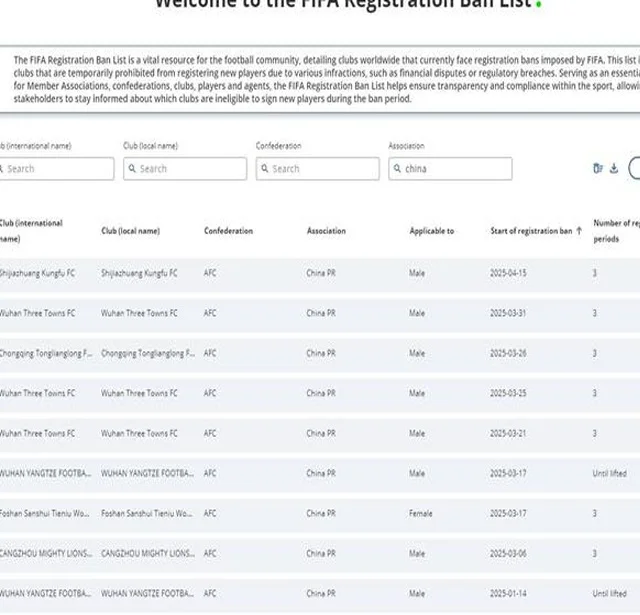The image size is (640, 615).
Task: Select the 'Female' cell in Foshan row
Action: [x=420, y=513]
